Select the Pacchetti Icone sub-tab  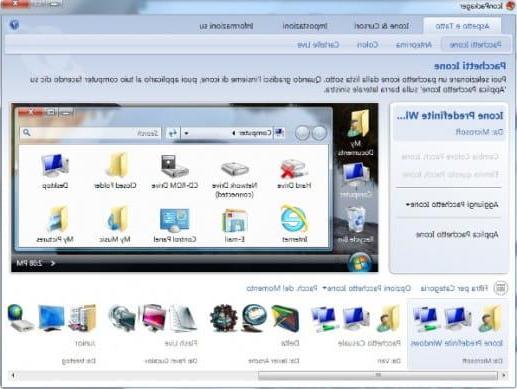pos(475,44)
